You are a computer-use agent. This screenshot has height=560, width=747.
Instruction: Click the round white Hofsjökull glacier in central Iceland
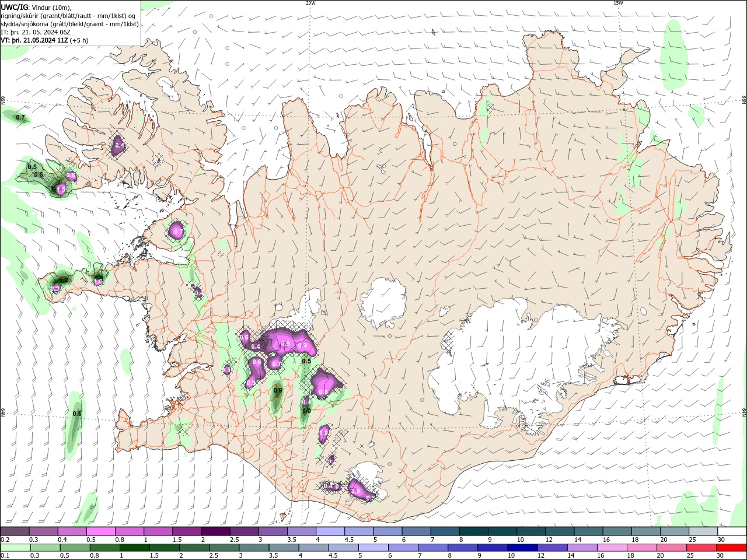pos(383,302)
